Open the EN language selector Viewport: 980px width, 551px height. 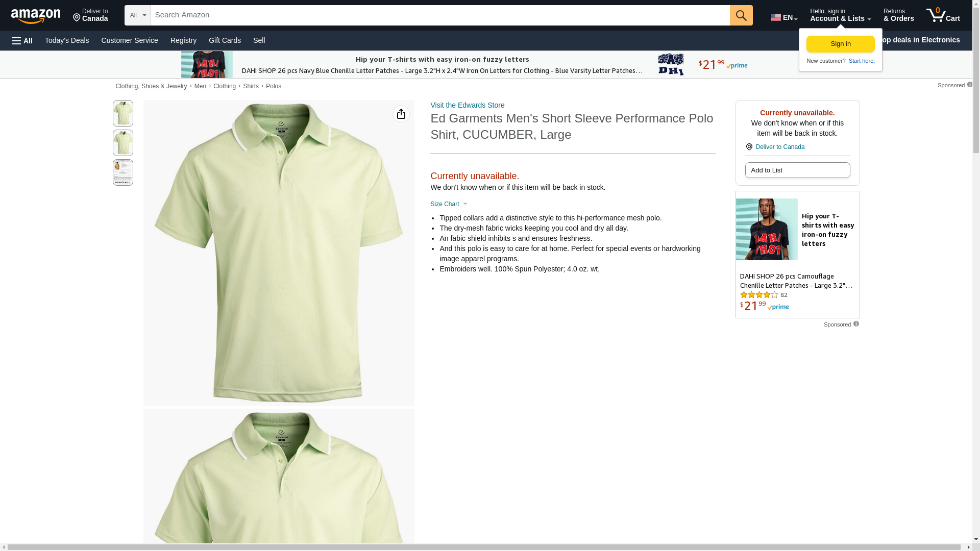click(x=784, y=17)
